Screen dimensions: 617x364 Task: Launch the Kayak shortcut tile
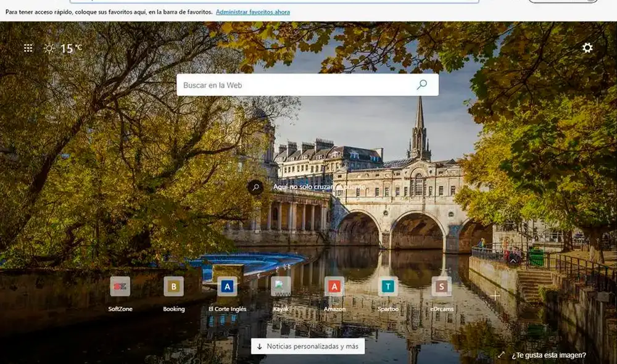tap(281, 286)
